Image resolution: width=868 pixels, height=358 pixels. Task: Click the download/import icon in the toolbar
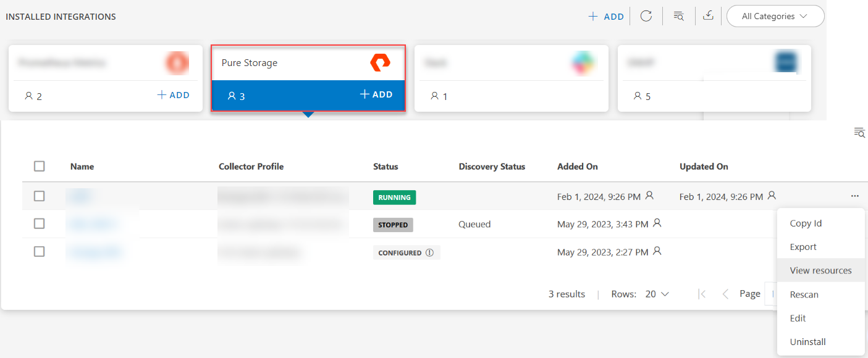(708, 16)
